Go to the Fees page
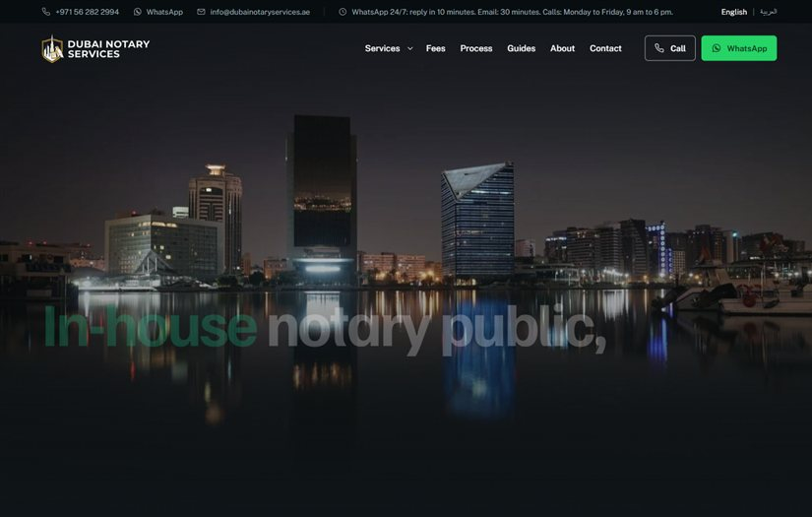This screenshot has width=812, height=517. click(435, 48)
